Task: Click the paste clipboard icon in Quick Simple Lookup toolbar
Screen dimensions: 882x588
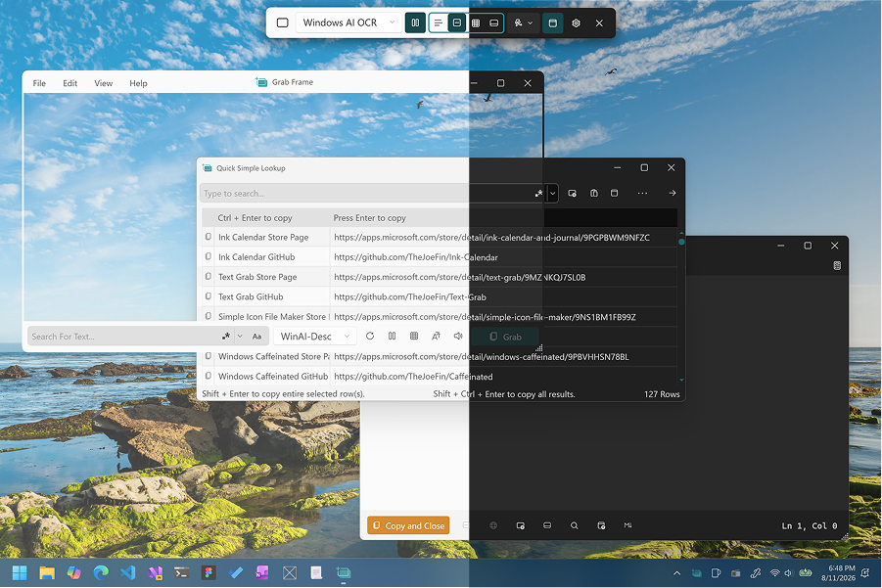Action: (x=594, y=194)
